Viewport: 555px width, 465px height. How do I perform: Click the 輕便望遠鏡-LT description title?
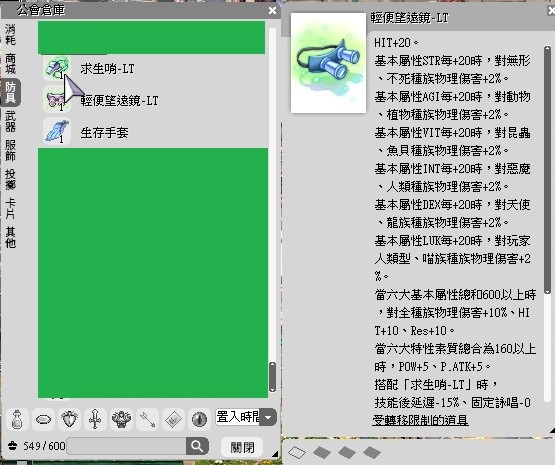pos(410,18)
